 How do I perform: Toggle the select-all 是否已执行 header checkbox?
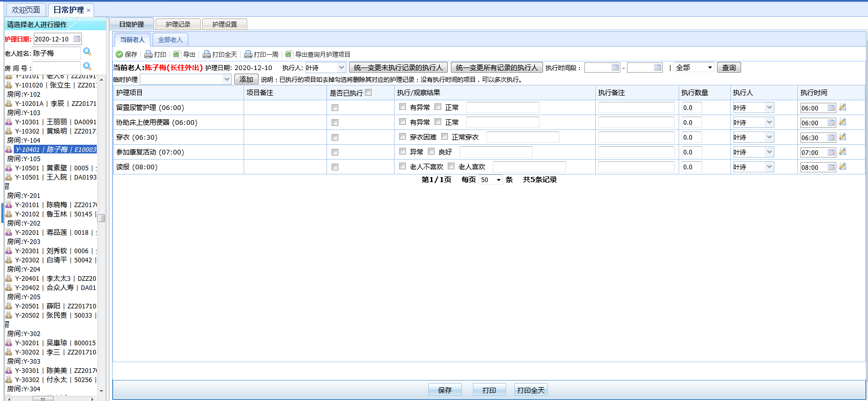pyautogui.click(x=368, y=93)
